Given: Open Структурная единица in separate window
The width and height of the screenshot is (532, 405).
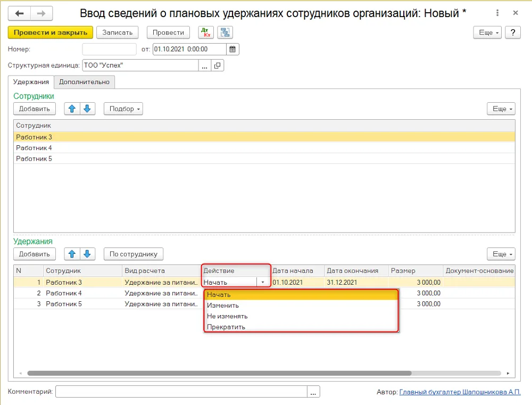Looking at the screenshot, I should click(x=218, y=65).
